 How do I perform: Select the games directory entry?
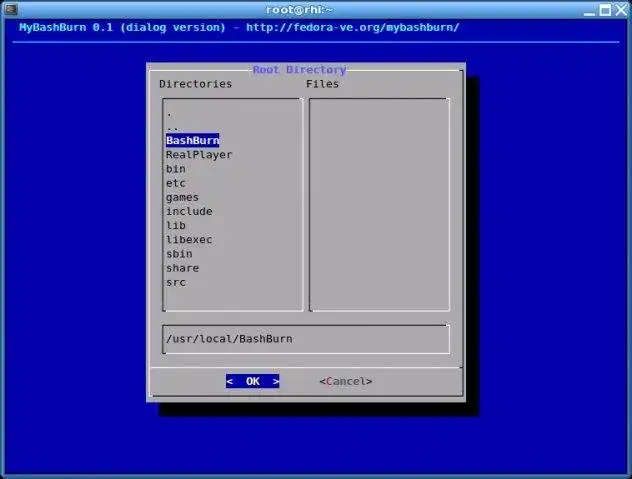click(x=182, y=198)
